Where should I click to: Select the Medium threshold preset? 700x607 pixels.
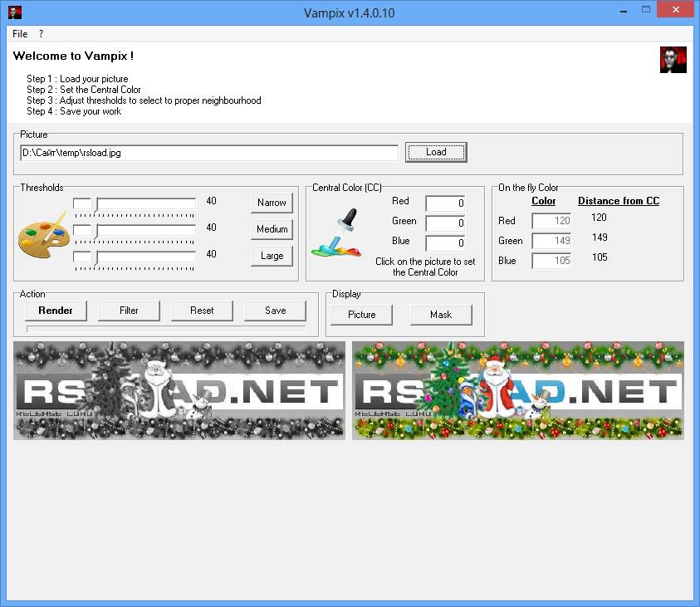(x=272, y=229)
